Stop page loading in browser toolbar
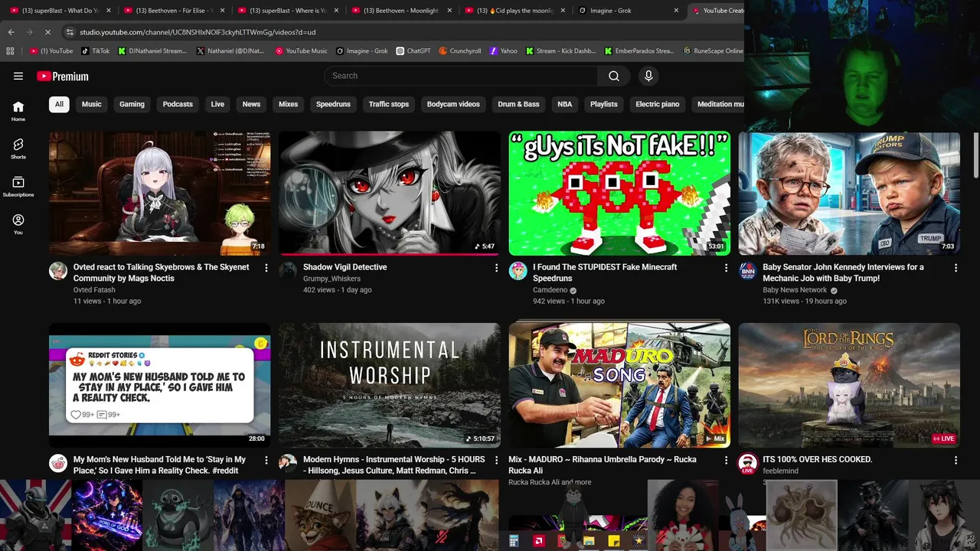The height and width of the screenshot is (551, 980). 47,32
